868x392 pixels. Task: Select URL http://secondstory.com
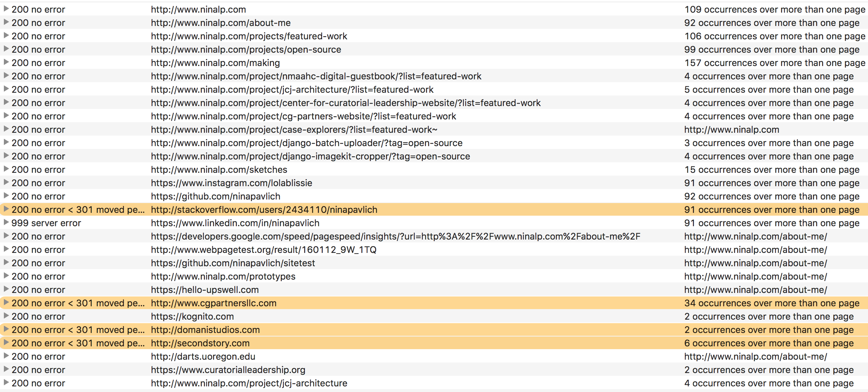tap(200, 343)
